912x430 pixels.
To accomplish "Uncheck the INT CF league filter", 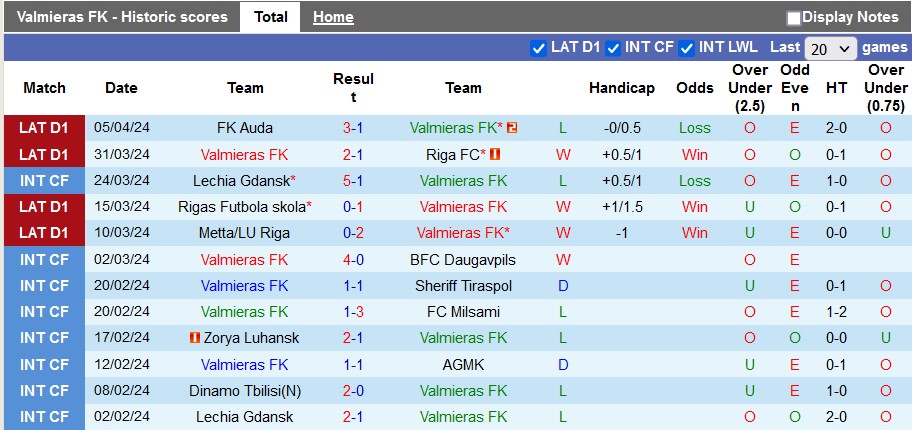I will pos(613,48).
